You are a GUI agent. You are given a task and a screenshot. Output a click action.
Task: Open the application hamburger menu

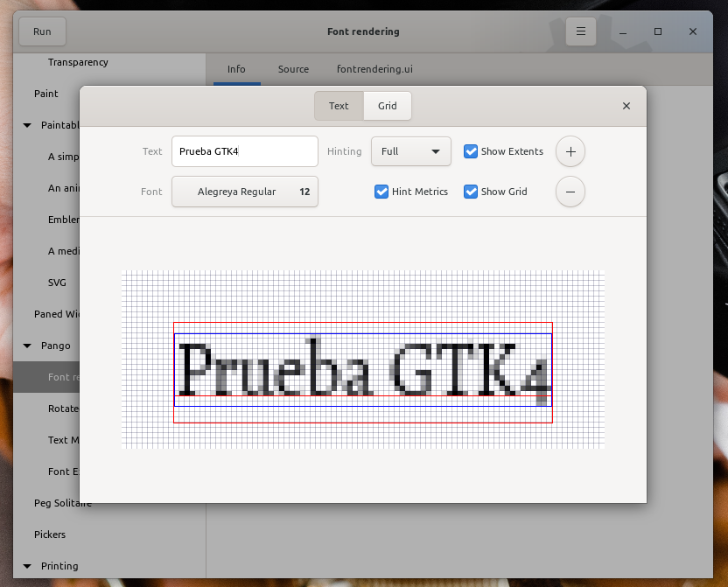tap(580, 31)
